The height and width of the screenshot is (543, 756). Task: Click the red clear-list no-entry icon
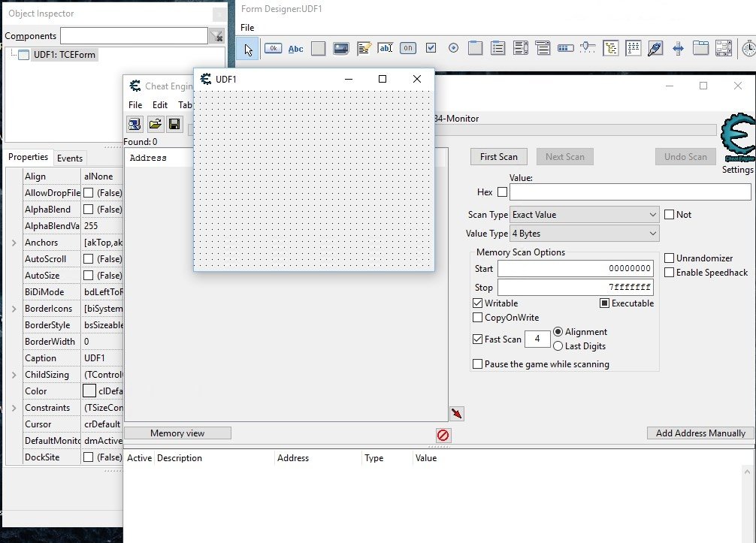[x=443, y=435]
